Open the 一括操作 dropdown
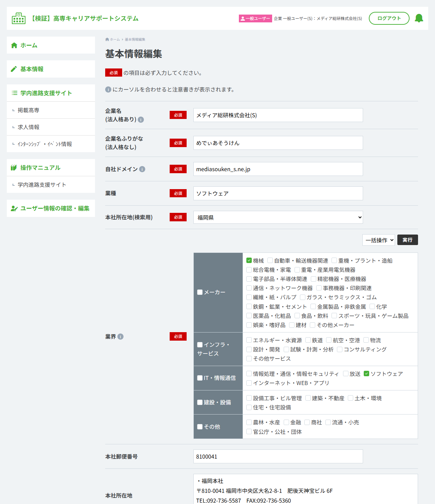Screen dimensions: 435x504 coord(379,240)
